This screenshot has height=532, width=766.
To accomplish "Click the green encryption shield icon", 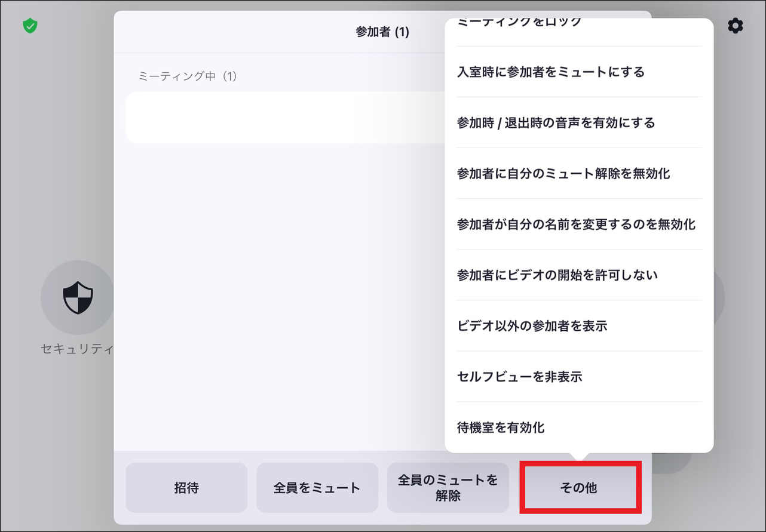I will point(30,26).
